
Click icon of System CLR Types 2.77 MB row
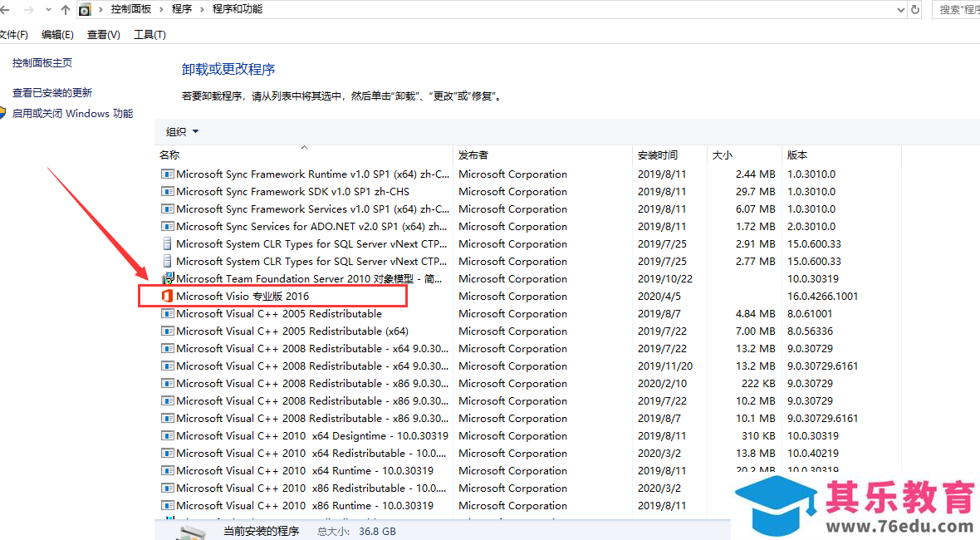coord(167,261)
